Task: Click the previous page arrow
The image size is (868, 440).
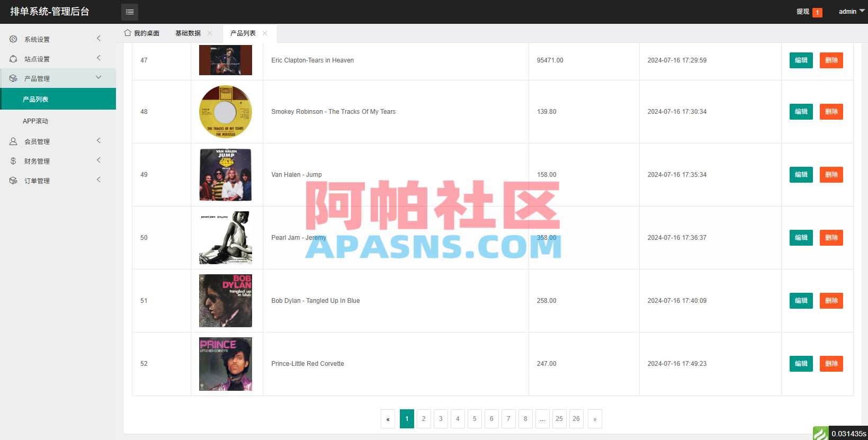Action: (388, 419)
